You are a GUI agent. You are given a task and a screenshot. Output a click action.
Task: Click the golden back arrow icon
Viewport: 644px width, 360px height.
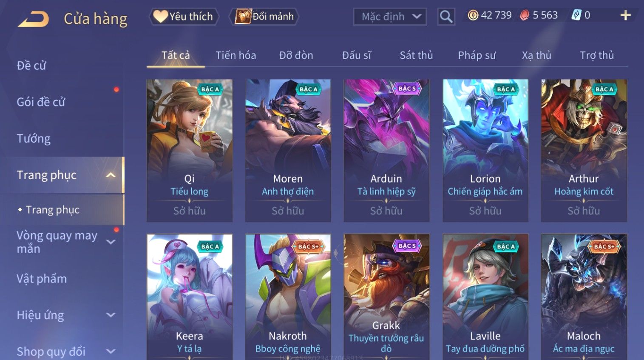(33, 19)
